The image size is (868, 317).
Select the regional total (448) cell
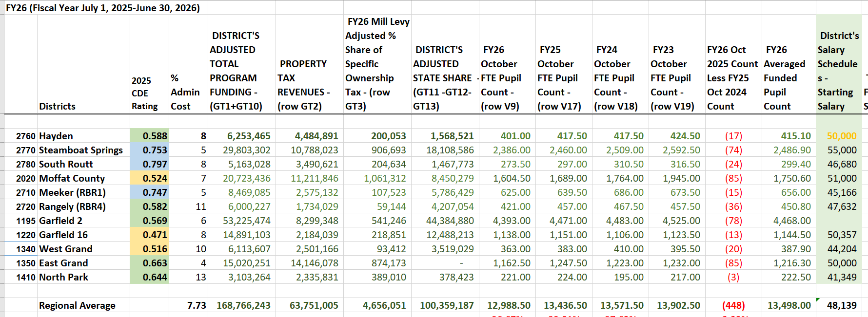(x=733, y=305)
